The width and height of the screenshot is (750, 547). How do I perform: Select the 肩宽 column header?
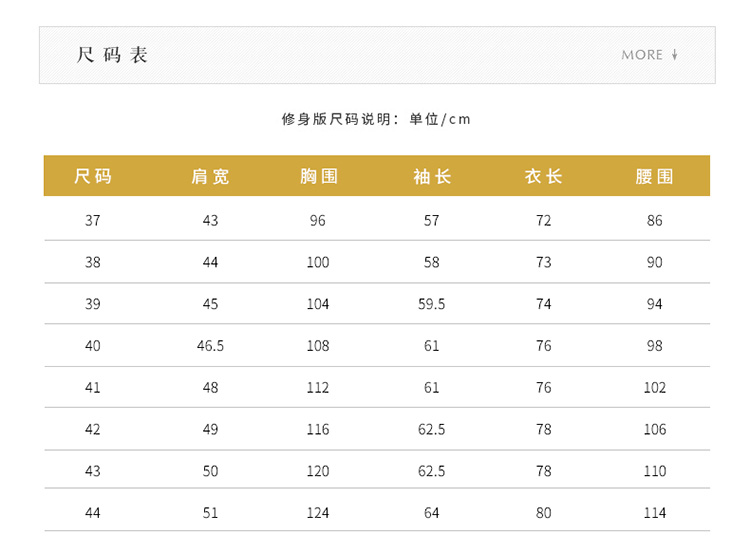[x=210, y=177]
